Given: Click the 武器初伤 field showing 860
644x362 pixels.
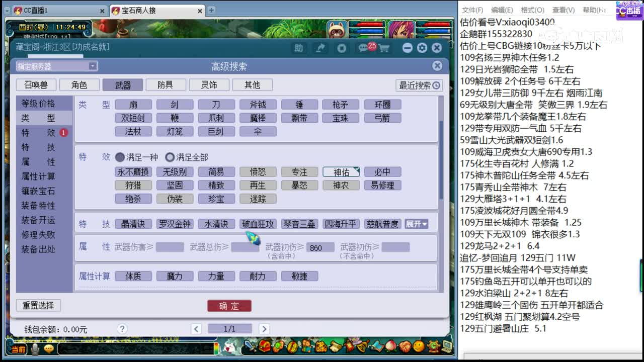Looking at the screenshot, I should point(321,247).
